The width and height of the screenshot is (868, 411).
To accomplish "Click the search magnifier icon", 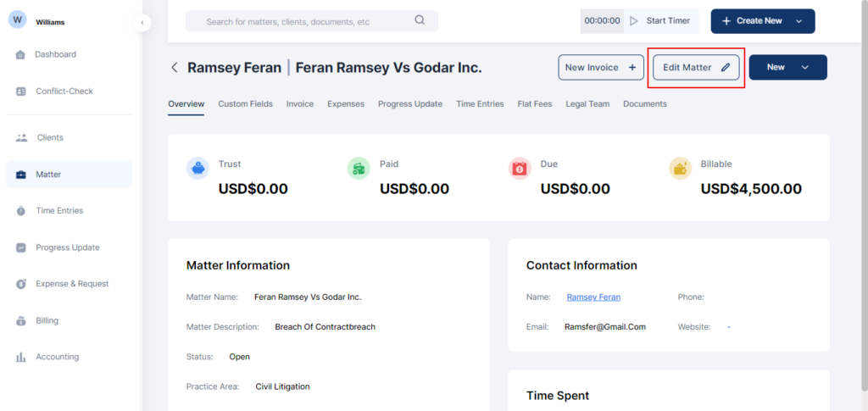I will coord(420,21).
